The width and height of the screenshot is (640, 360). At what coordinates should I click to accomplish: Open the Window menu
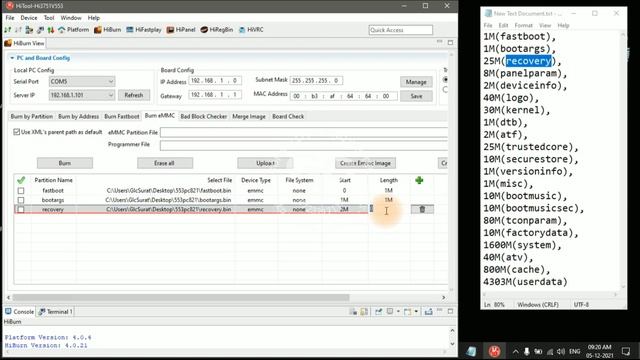point(71,18)
